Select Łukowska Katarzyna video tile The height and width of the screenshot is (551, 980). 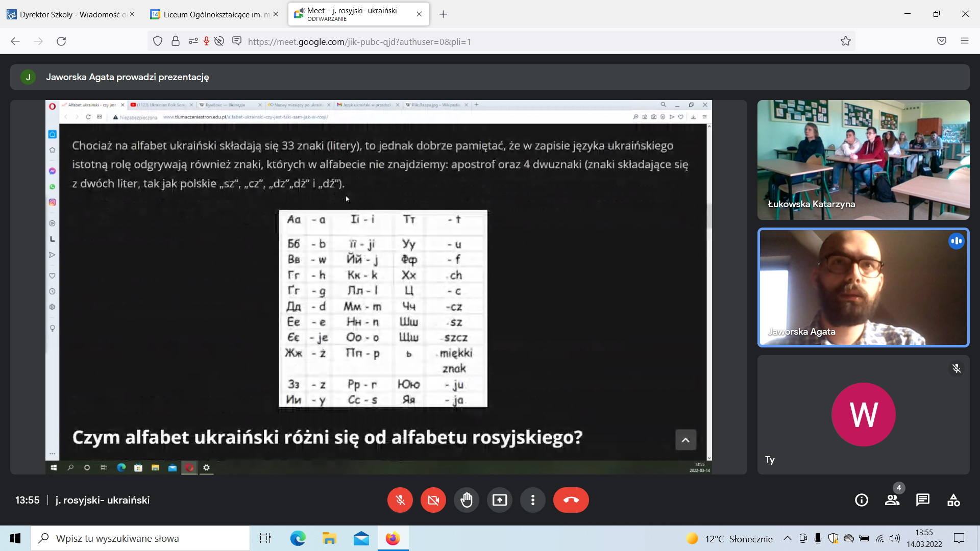[863, 160]
